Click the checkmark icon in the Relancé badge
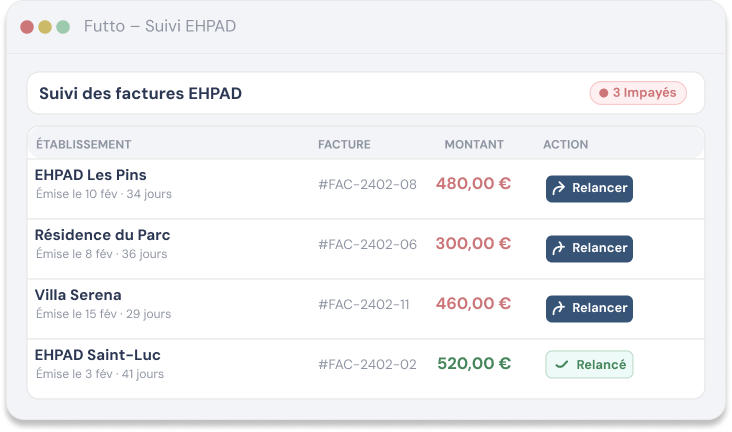 coord(561,365)
